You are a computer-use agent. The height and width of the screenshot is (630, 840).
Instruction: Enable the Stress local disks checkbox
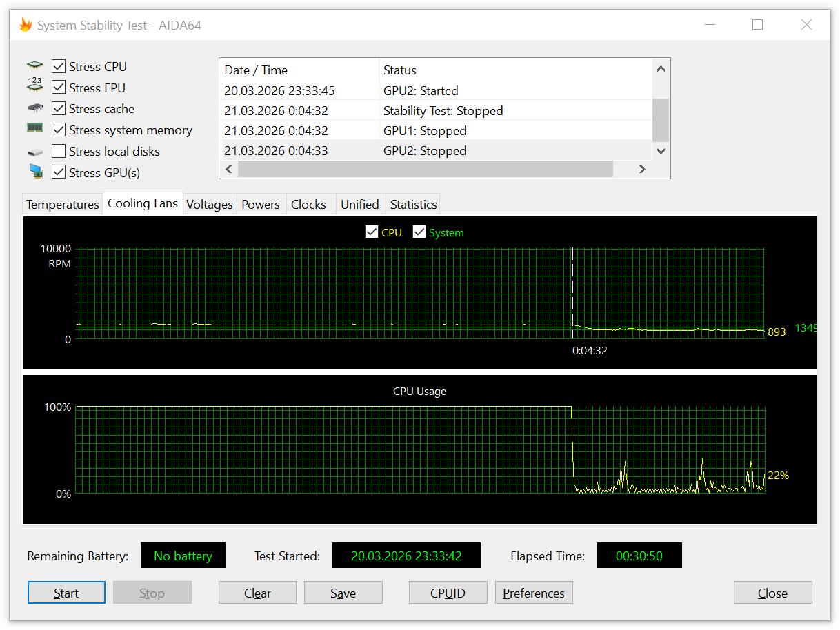point(59,151)
